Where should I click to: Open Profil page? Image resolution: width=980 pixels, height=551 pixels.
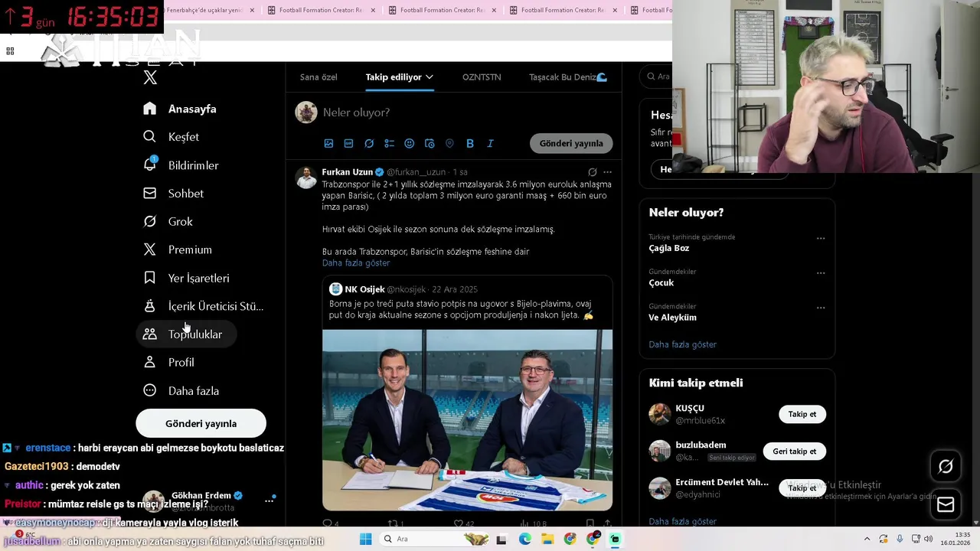169,363
